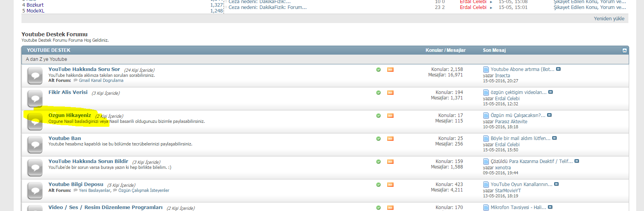
Task: Go to last post arrow beside Mikrofon Tavsiyesi
Action: (550, 207)
